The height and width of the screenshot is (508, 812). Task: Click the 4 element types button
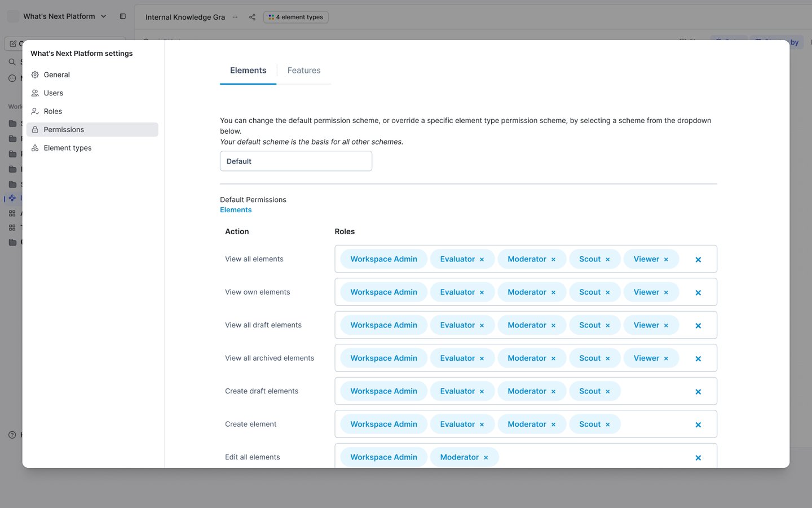[296, 17]
